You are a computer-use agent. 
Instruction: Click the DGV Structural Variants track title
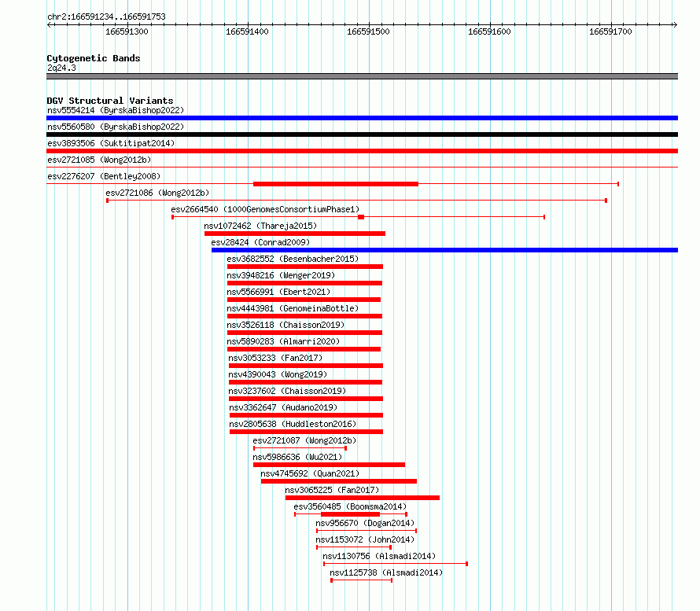(110, 101)
